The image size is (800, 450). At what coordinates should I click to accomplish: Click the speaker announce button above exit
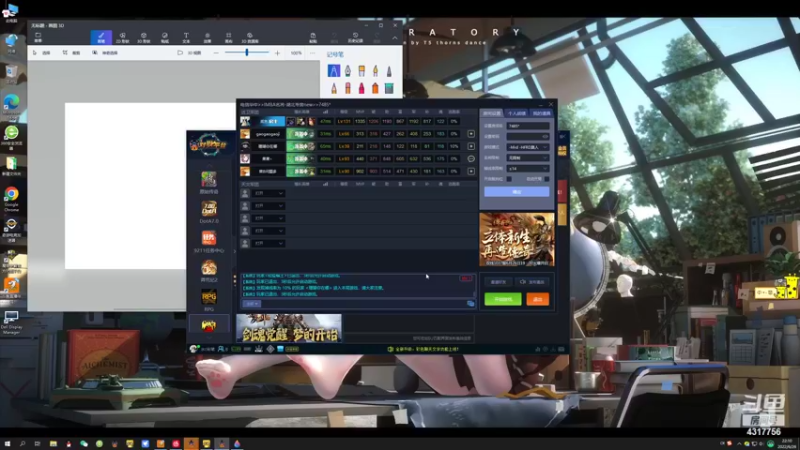click(532, 282)
